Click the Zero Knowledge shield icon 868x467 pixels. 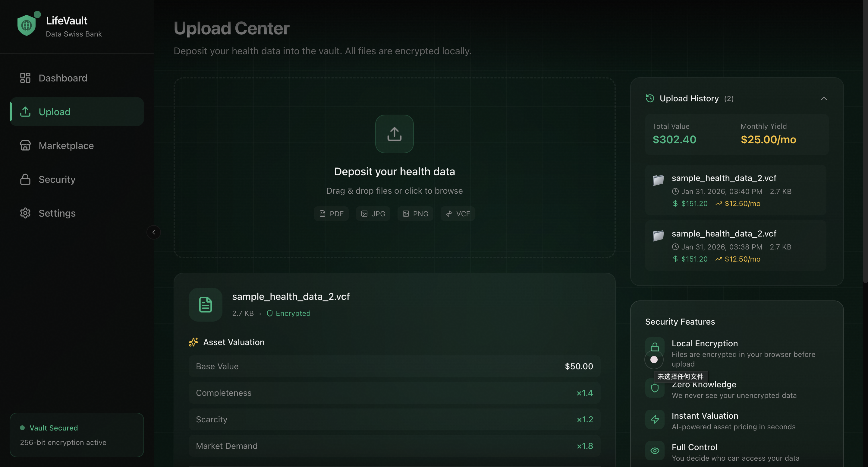click(655, 388)
